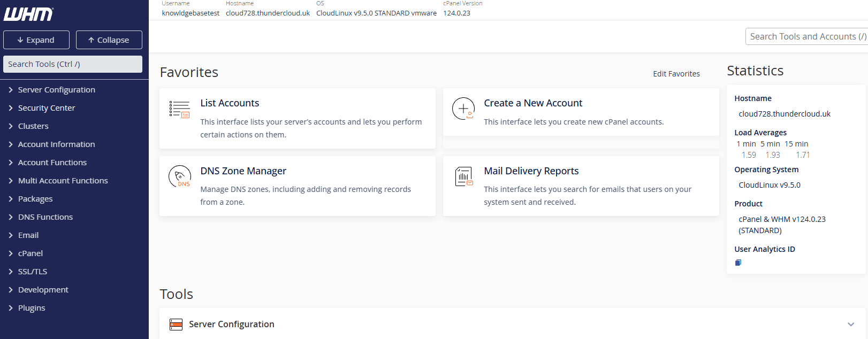Expand the Clusters sidebar chevron
The width and height of the screenshot is (868, 339).
coord(11,126)
